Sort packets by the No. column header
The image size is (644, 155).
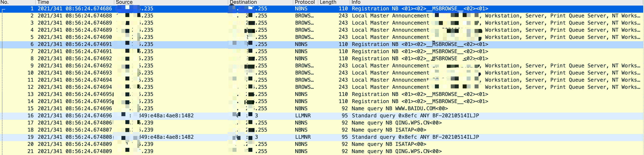click(5, 2)
